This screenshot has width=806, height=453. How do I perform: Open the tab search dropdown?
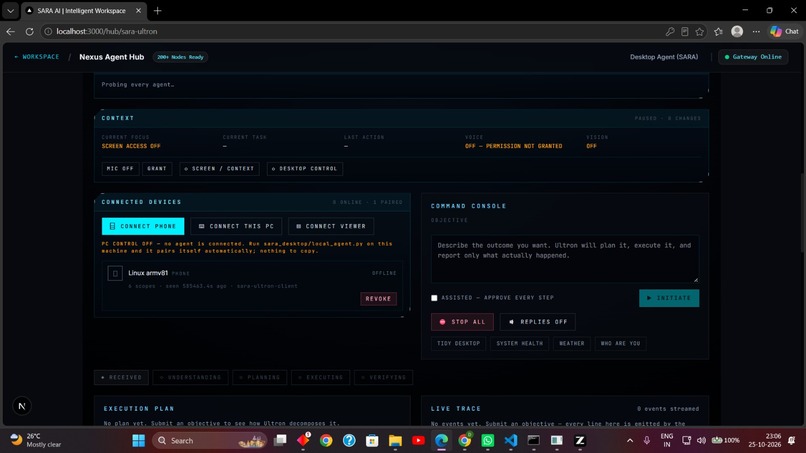pyautogui.click(x=10, y=10)
